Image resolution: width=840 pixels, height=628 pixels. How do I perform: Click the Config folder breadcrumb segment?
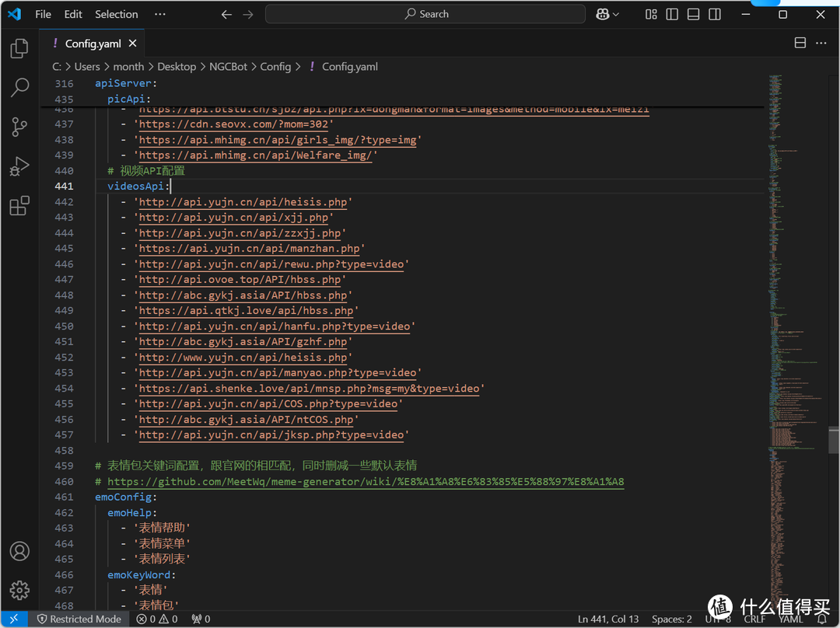point(275,66)
